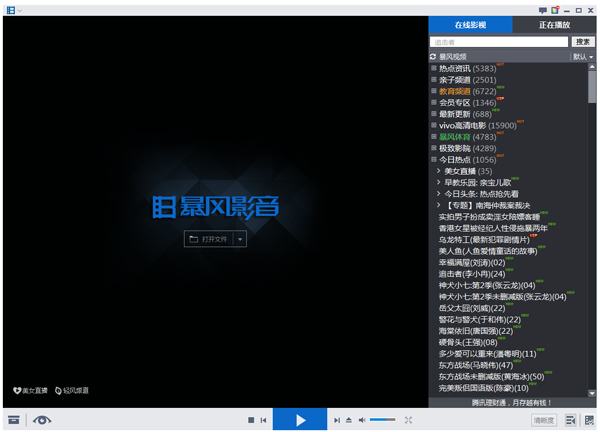The image size is (600, 432).
Task: Expand the 会员专区 (1346) category
Action: coord(434,103)
